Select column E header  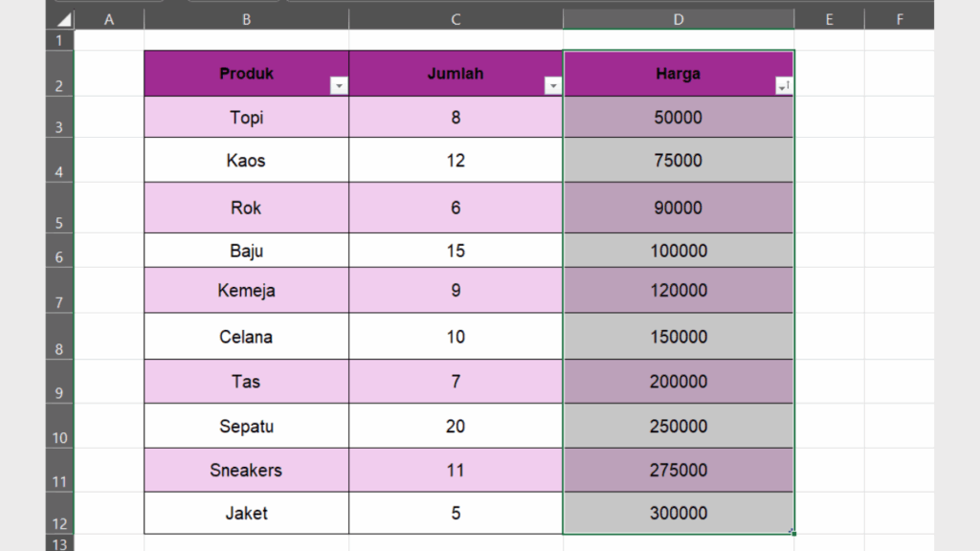point(829,19)
